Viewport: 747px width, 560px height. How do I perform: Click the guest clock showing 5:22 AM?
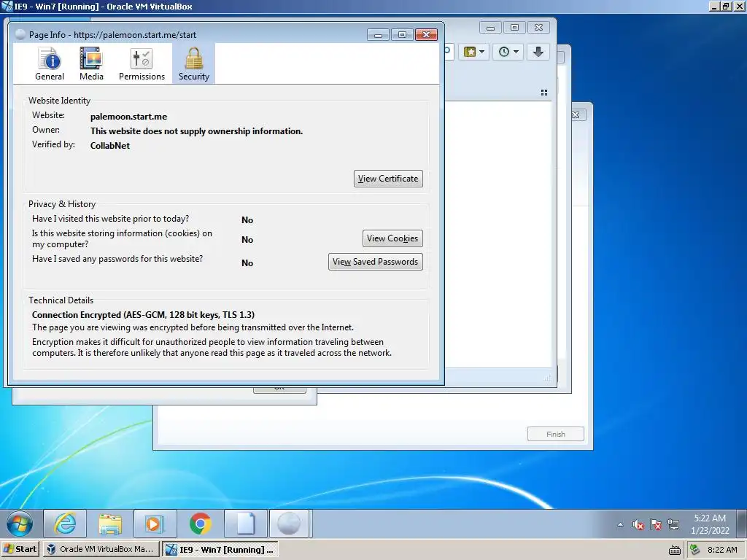click(x=710, y=524)
